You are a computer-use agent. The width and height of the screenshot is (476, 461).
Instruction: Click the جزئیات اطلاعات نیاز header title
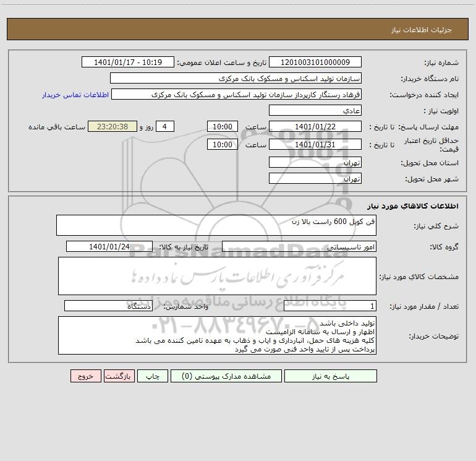click(x=422, y=30)
